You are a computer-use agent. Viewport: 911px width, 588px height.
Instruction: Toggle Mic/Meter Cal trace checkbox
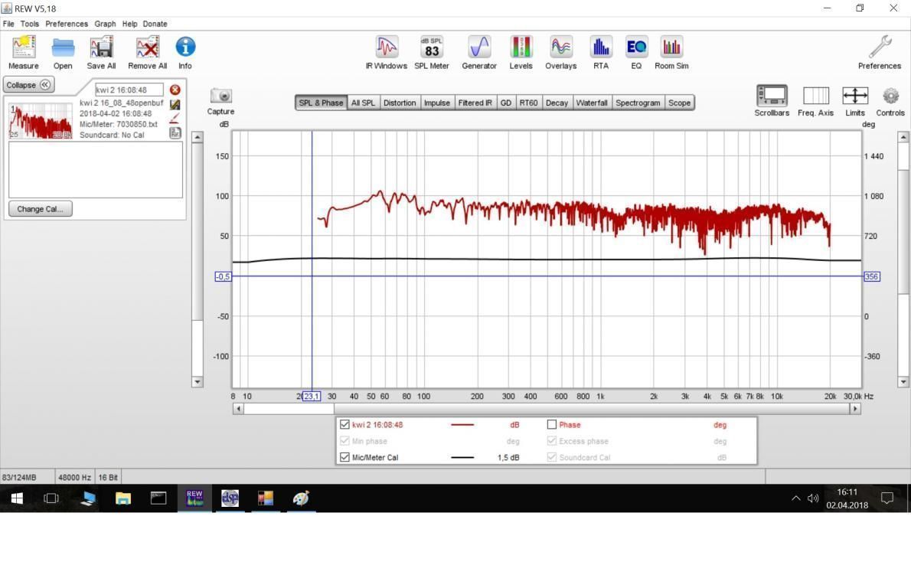pyautogui.click(x=344, y=457)
